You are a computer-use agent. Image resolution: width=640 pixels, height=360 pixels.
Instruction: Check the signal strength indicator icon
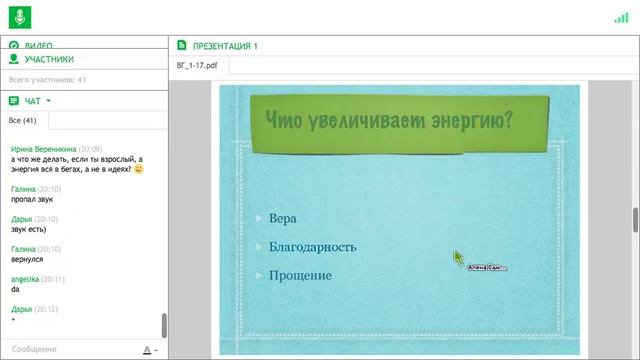[622, 18]
